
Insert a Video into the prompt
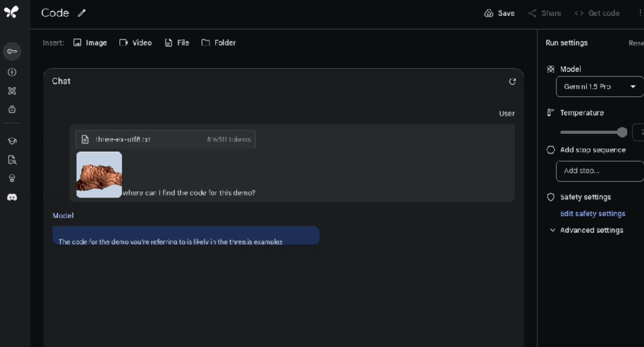pos(135,43)
